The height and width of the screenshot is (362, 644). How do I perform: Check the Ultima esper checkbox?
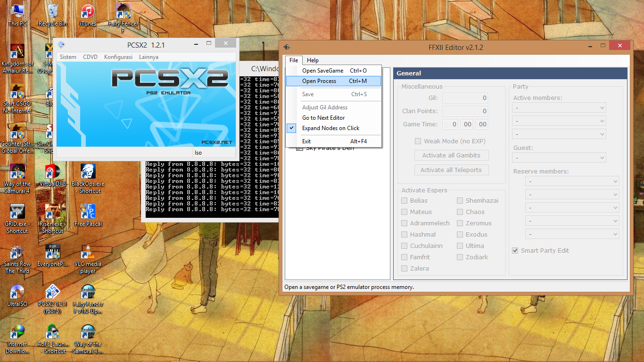pos(460,246)
